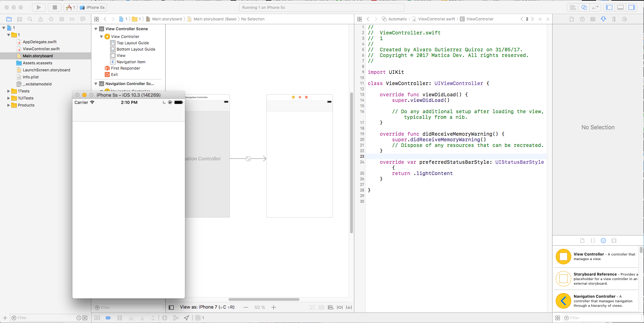Stop the running app
This screenshot has height=323, width=644.
(54, 7)
